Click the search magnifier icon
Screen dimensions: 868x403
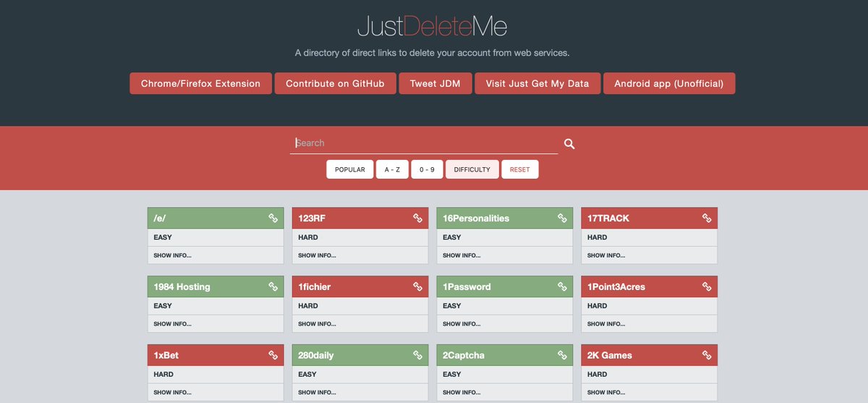point(569,144)
